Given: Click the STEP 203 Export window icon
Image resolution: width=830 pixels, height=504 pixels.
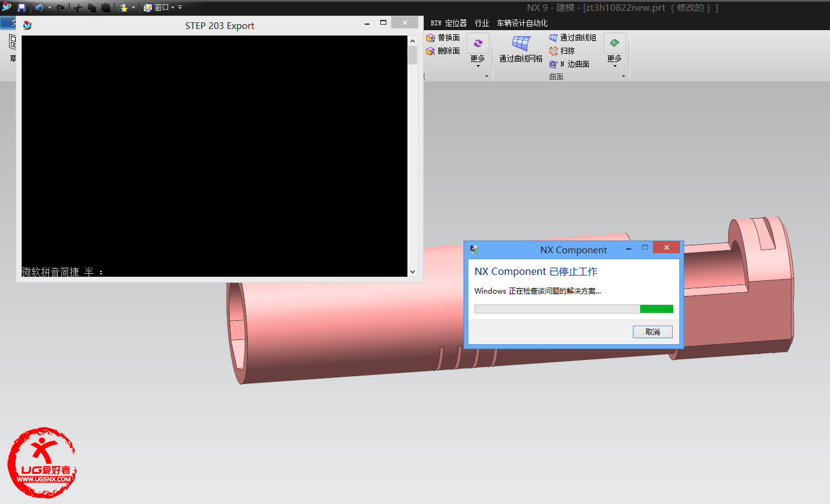Looking at the screenshot, I should click(27, 25).
